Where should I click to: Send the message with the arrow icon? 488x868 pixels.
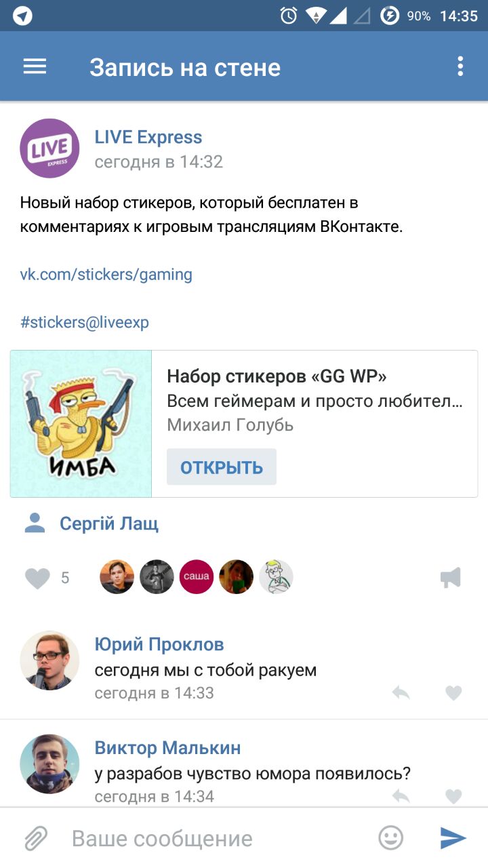453,838
